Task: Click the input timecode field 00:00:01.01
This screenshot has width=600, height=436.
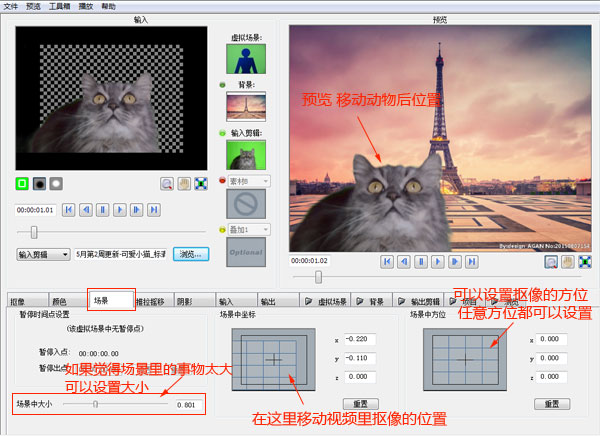Action: point(35,210)
